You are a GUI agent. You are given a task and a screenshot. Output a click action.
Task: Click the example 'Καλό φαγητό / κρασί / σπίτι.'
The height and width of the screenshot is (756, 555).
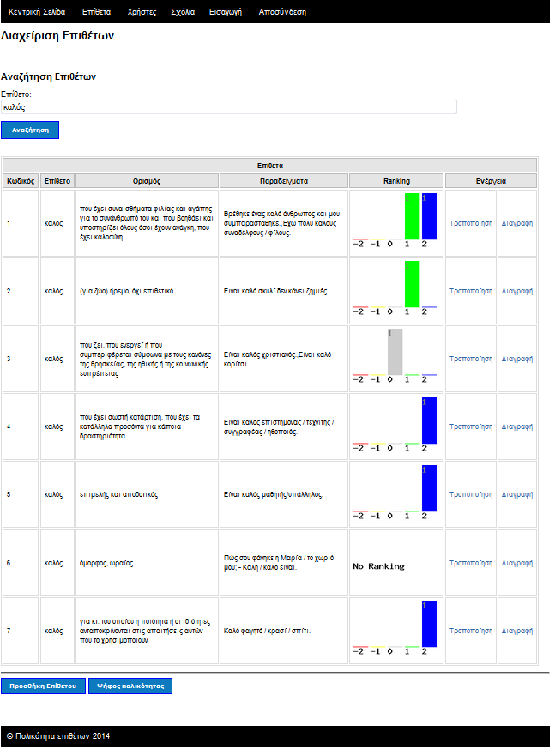pyautogui.click(x=267, y=631)
